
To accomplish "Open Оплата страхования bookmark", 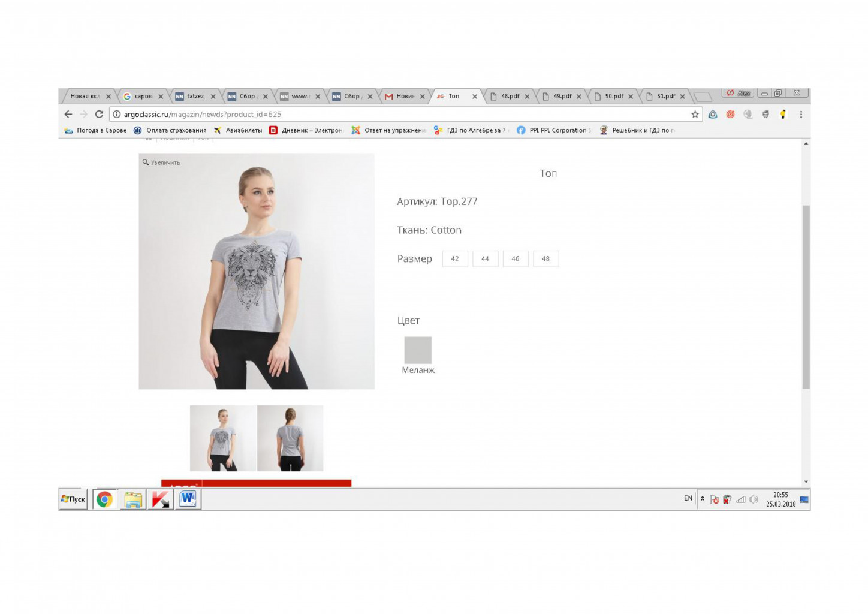I will 170,130.
